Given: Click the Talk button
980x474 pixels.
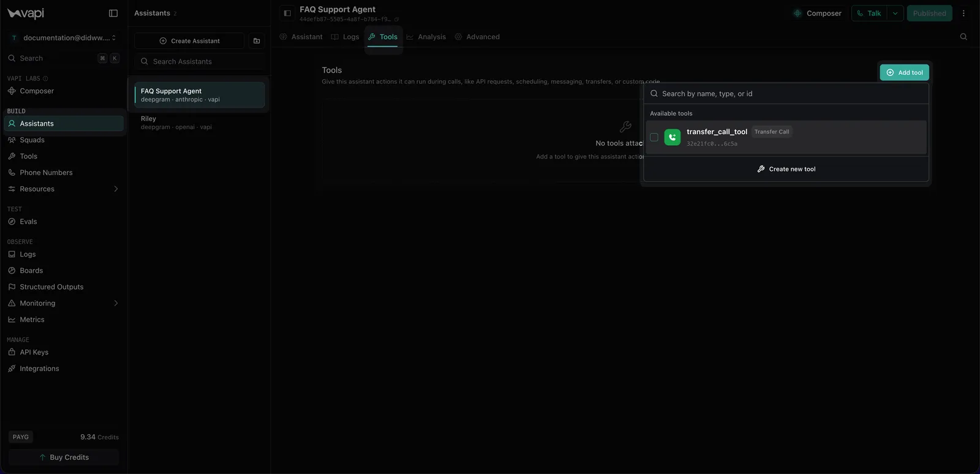Looking at the screenshot, I should [869, 13].
